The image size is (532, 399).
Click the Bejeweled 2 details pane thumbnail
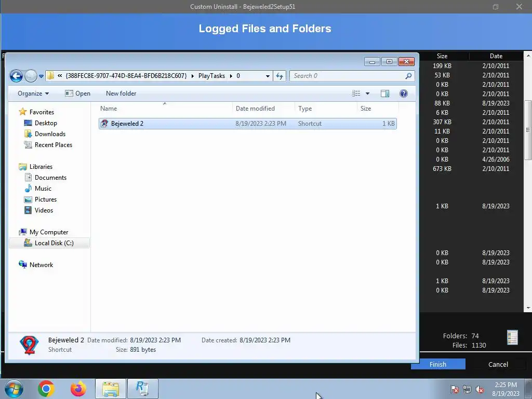click(x=29, y=345)
